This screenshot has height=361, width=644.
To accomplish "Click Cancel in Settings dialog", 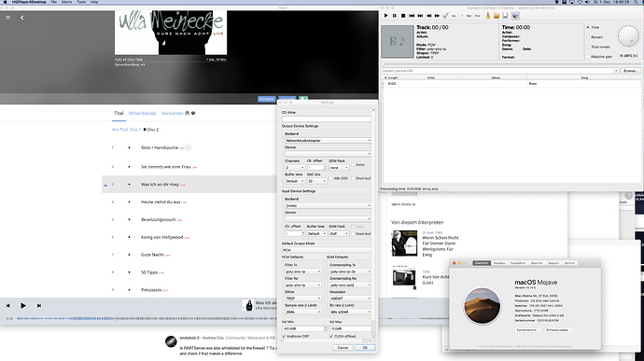I will 343,347.
